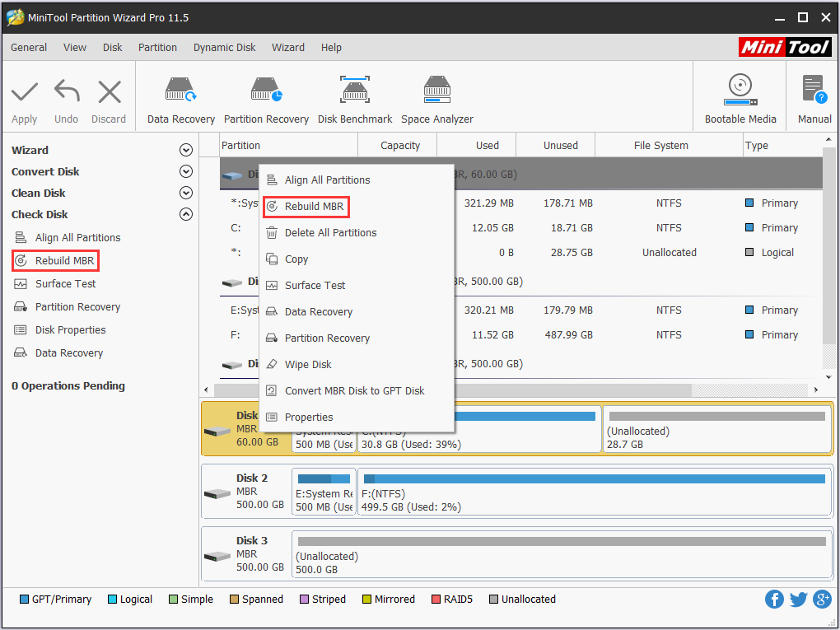840x630 pixels.
Task: Click the RAID5 legend color box
Action: [436, 599]
